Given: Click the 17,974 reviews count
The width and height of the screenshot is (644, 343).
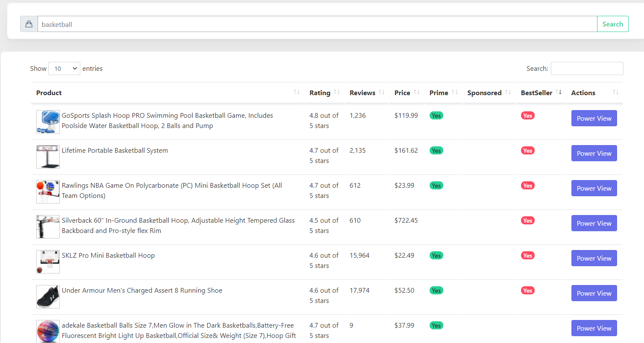Looking at the screenshot, I should pyautogui.click(x=360, y=291).
